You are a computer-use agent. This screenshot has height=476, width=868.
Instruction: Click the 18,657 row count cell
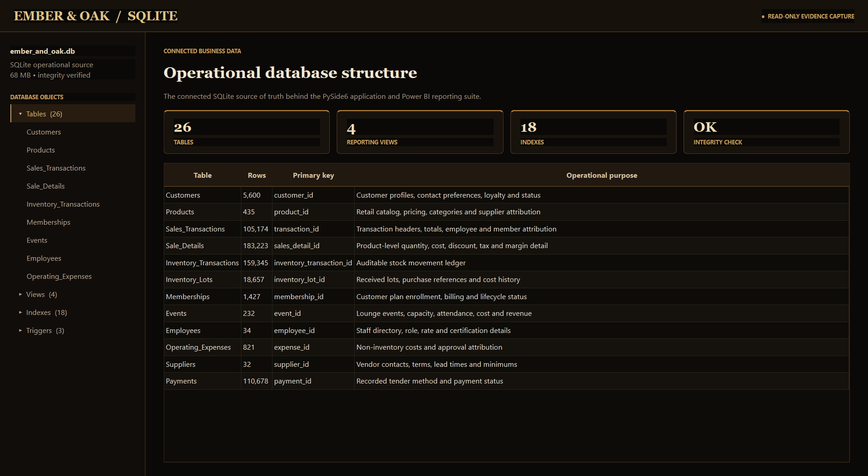(257, 279)
